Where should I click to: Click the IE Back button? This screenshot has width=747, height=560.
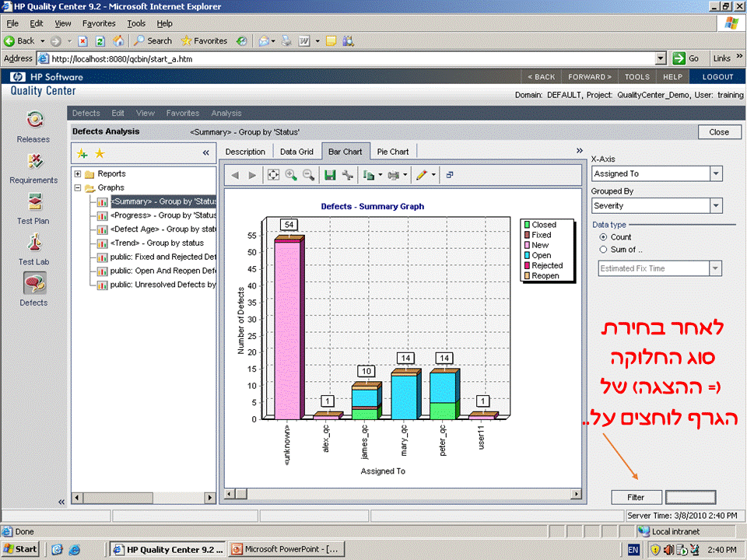point(19,41)
